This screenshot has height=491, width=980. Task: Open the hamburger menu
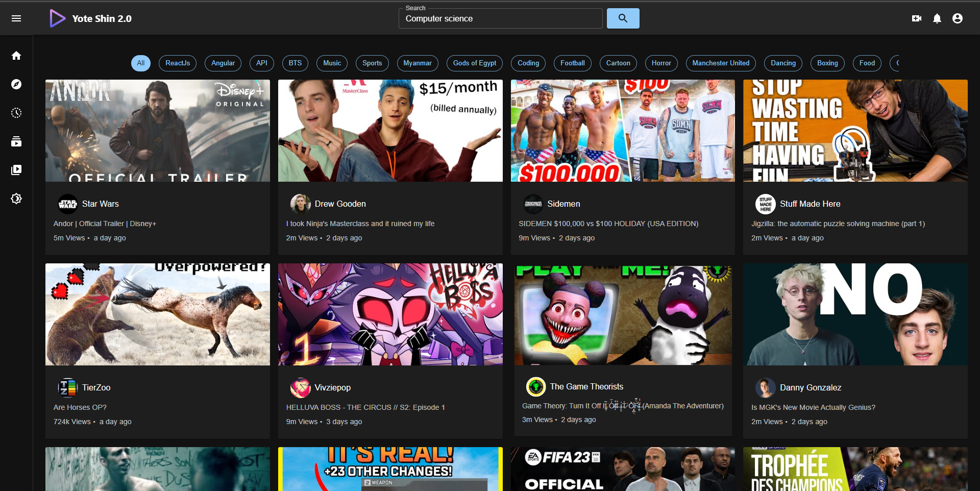(x=16, y=18)
